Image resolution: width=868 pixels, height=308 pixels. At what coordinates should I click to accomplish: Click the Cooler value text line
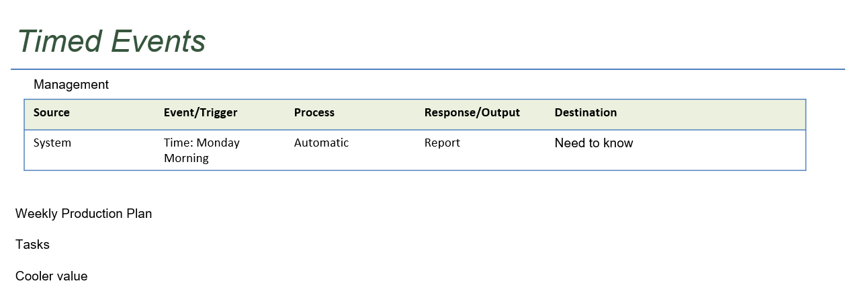click(52, 276)
